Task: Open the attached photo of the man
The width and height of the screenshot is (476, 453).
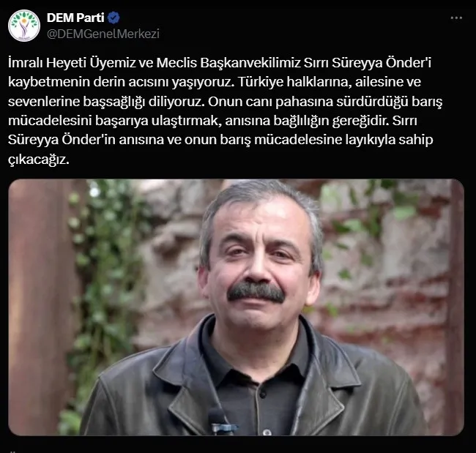Action: click(x=237, y=307)
